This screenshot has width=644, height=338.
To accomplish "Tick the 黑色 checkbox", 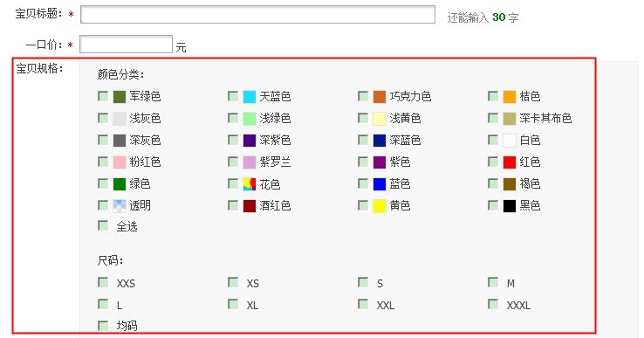I will [x=493, y=204].
